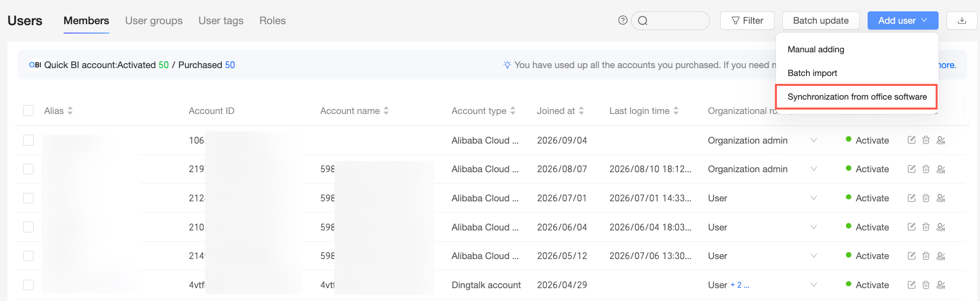The image size is (980, 301).
Task: Choose Manual adding from the menu
Action: click(816, 49)
